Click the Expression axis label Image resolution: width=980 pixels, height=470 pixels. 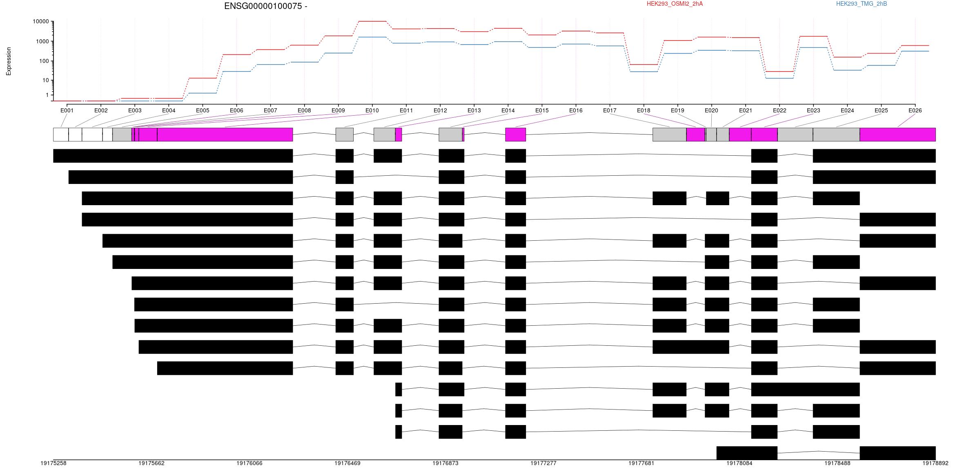pos(9,61)
